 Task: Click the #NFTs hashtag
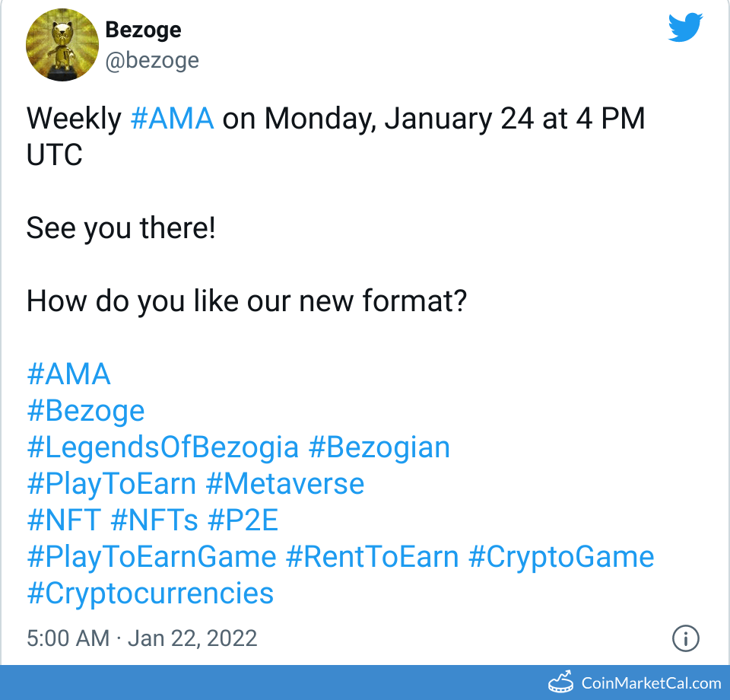[154, 520]
